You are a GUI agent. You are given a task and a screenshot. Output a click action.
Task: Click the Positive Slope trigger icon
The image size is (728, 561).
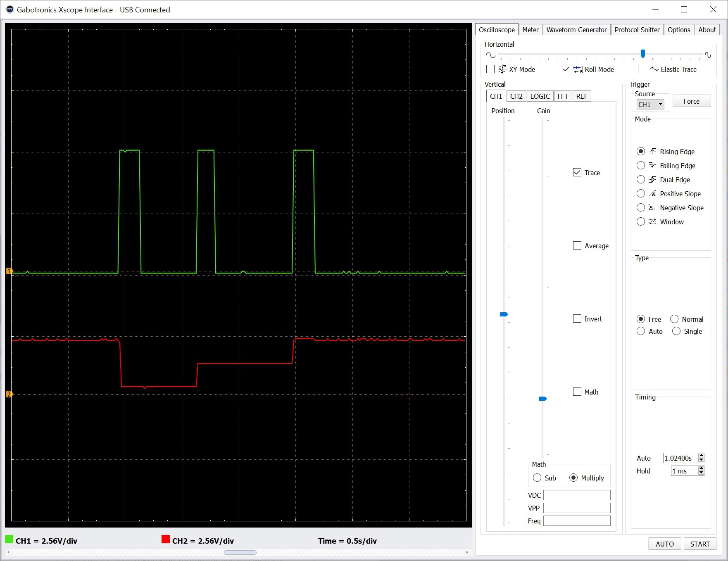click(652, 194)
